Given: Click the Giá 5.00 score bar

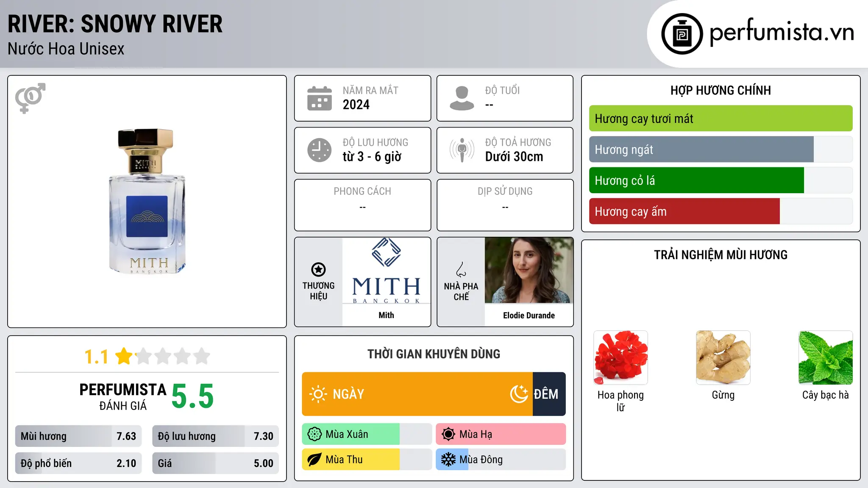Looking at the screenshot, I should pos(215,463).
